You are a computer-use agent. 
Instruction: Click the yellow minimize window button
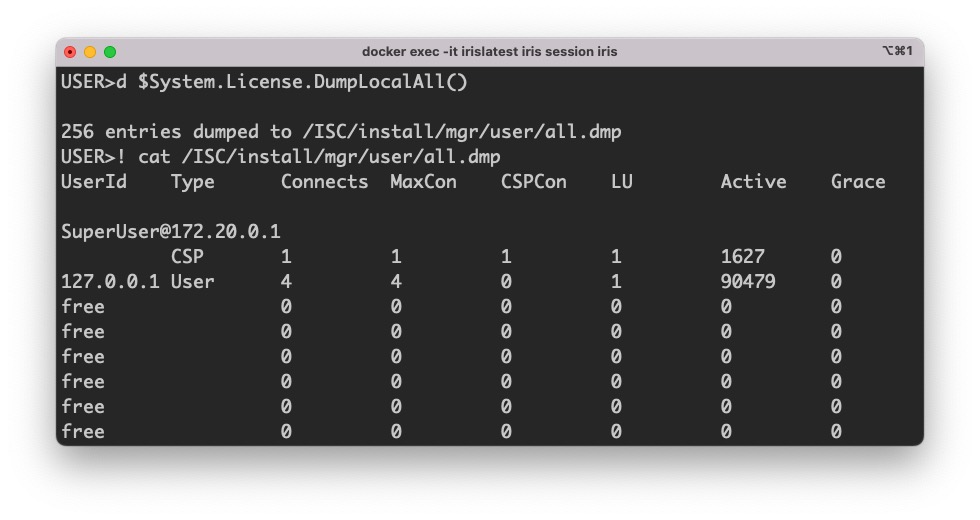coord(90,52)
